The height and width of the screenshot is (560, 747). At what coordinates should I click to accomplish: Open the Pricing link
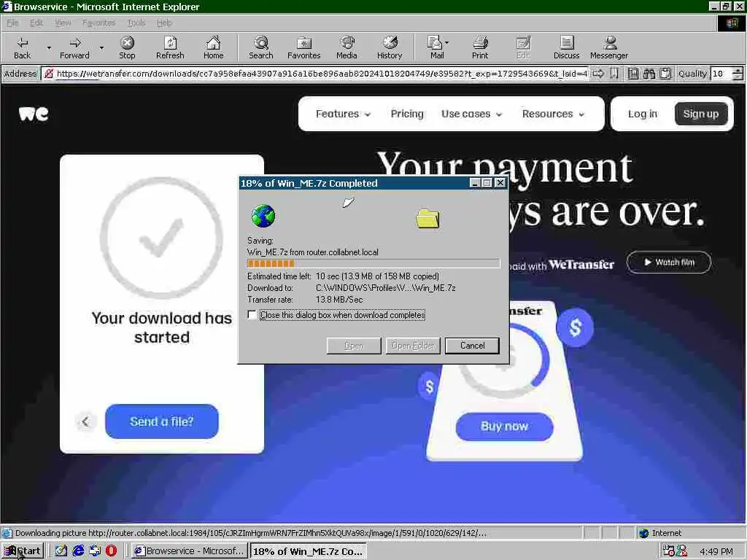pos(407,114)
